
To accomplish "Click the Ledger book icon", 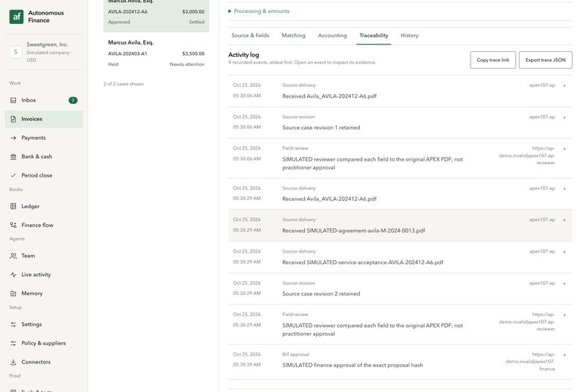I will point(13,207).
